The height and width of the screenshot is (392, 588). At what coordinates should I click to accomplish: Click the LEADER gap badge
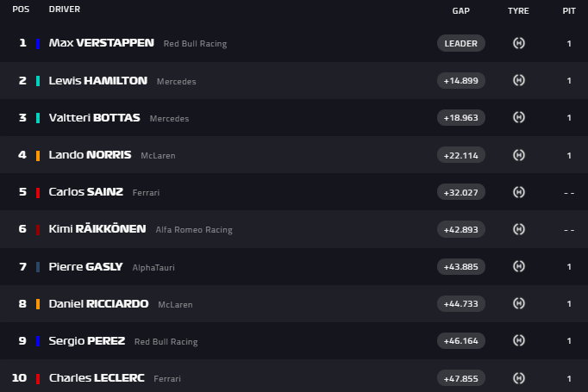pyautogui.click(x=461, y=43)
